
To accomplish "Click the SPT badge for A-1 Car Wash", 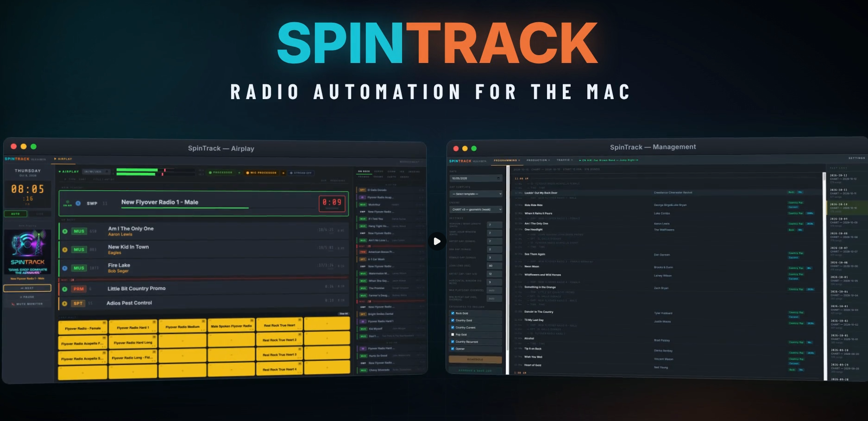I will [363, 259].
